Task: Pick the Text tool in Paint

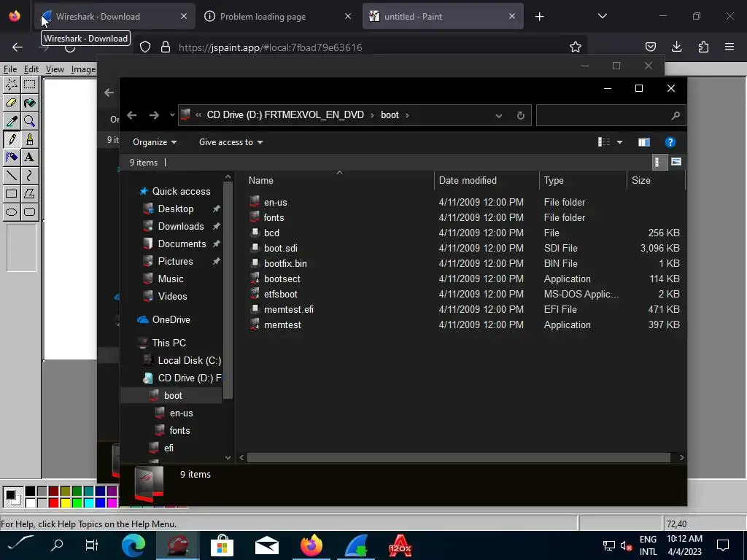Action: tap(29, 157)
